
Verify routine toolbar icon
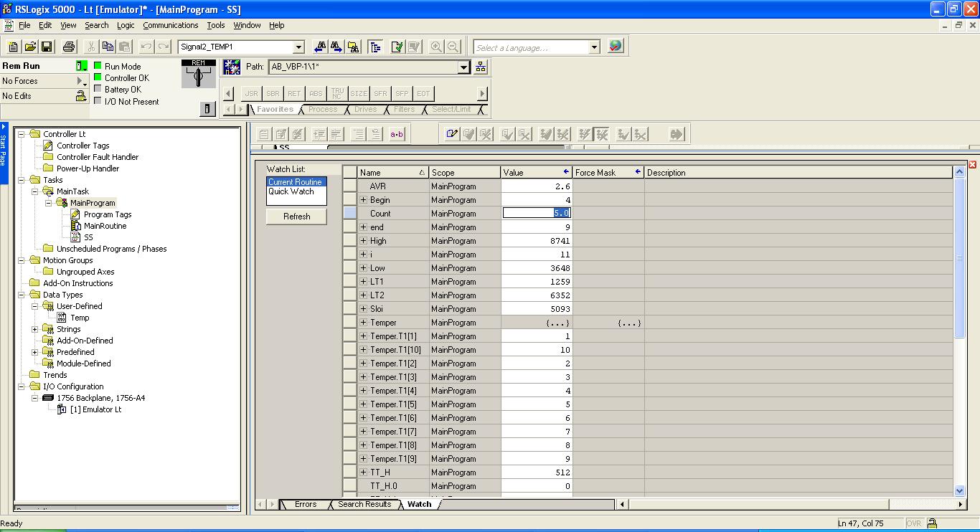point(397,47)
